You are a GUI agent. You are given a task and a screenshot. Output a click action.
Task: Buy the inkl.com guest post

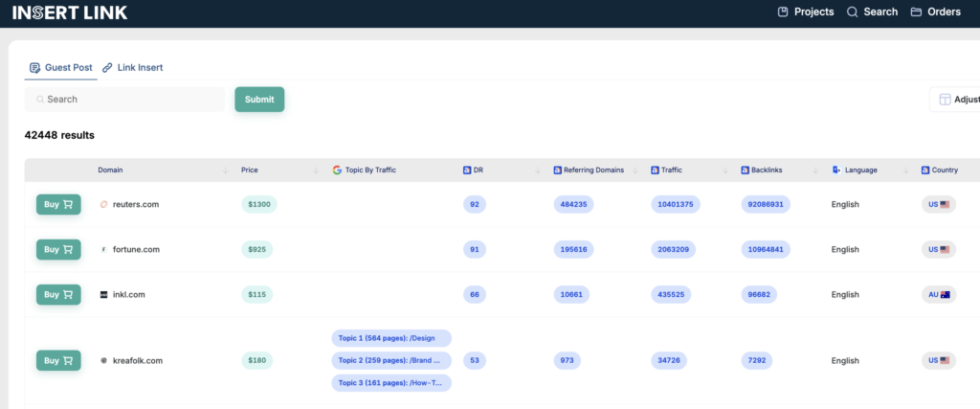click(x=58, y=295)
